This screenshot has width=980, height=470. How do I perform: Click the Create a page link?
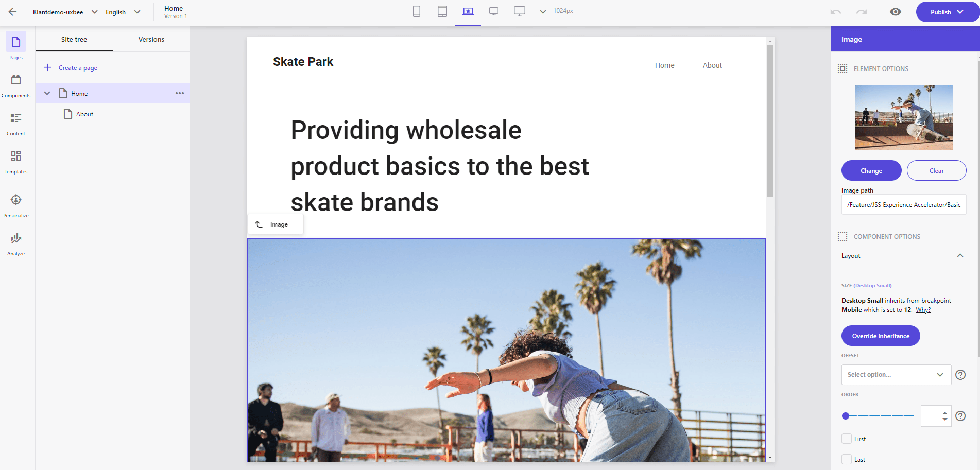tap(78, 67)
